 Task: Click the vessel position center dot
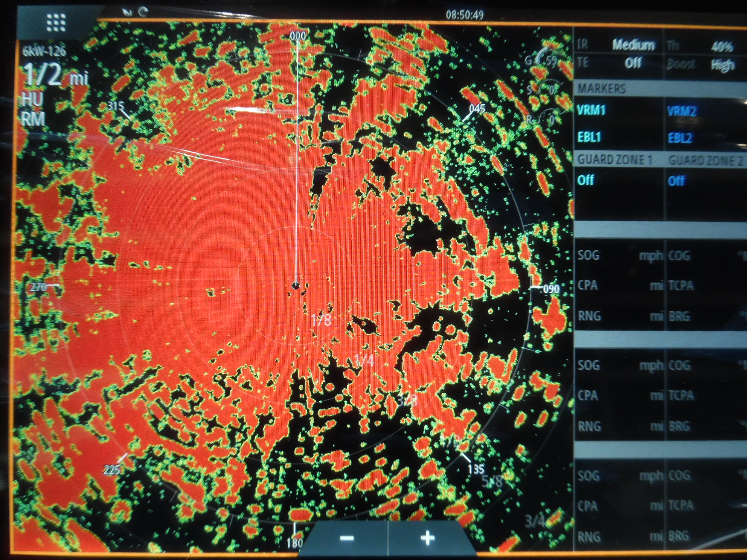296,286
